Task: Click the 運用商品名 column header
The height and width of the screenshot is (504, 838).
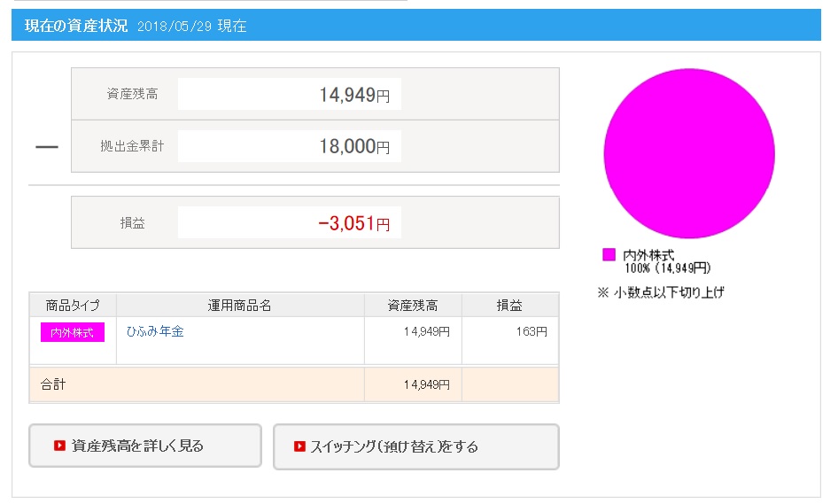Action: click(x=240, y=306)
